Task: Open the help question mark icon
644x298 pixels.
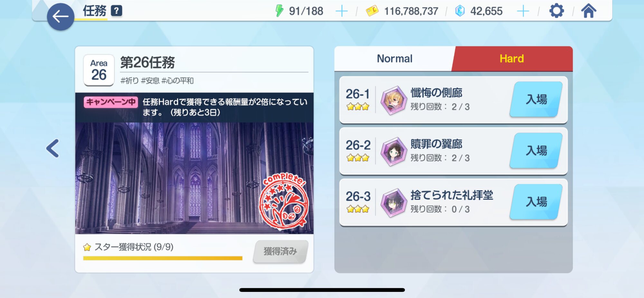Action: (x=117, y=11)
